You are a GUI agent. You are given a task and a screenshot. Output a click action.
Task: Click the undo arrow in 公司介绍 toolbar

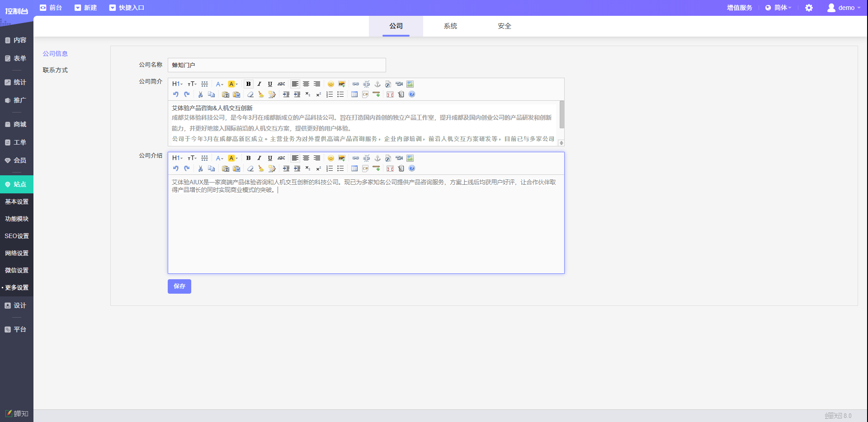tap(176, 169)
